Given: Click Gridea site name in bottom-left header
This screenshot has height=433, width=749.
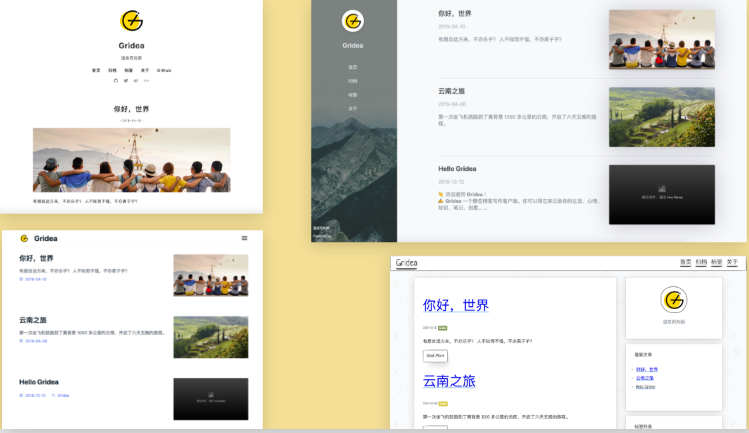Looking at the screenshot, I should click(45, 238).
